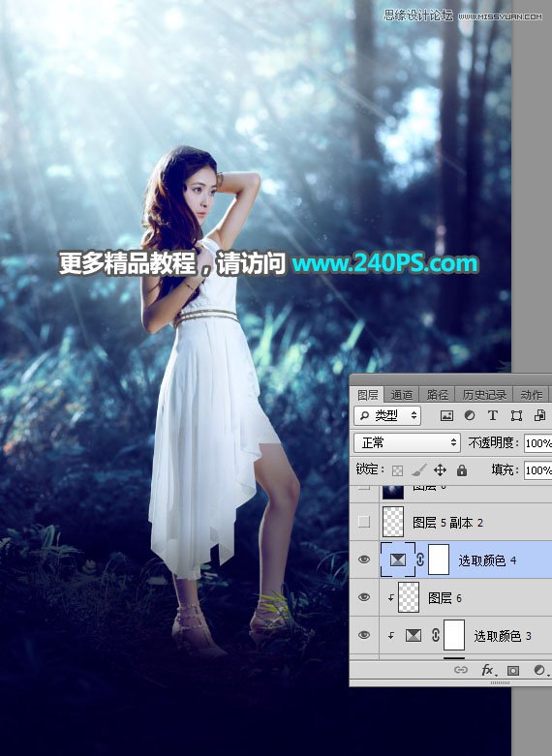Select the 图层 6 layer name
Screen dimensions: 552x756
pos(445,598)
